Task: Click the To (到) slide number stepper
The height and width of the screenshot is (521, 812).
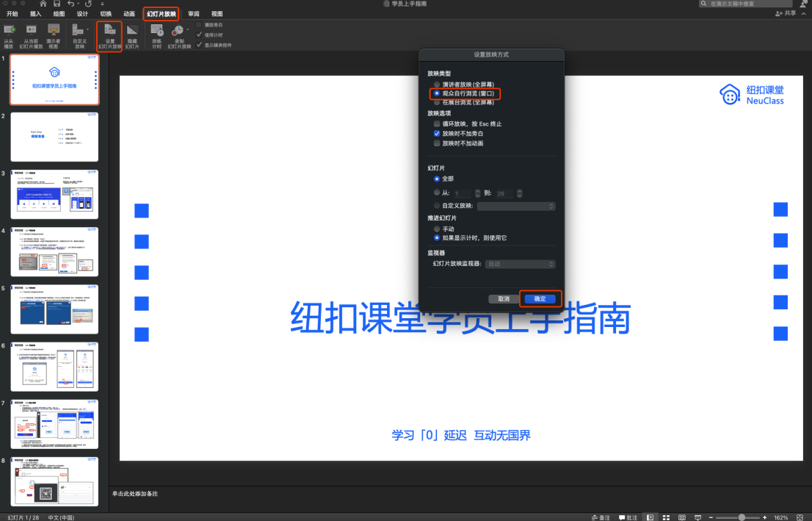Action: [x=519, y=193]
